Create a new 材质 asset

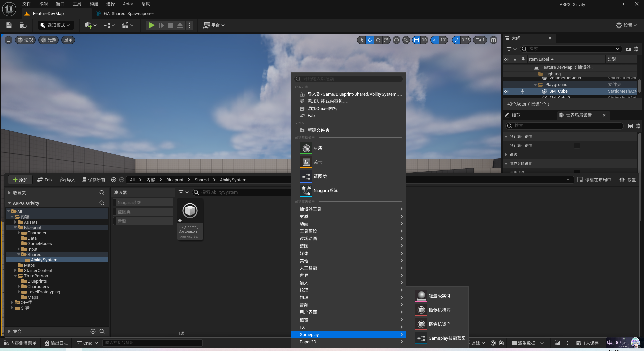click(349, 148)
